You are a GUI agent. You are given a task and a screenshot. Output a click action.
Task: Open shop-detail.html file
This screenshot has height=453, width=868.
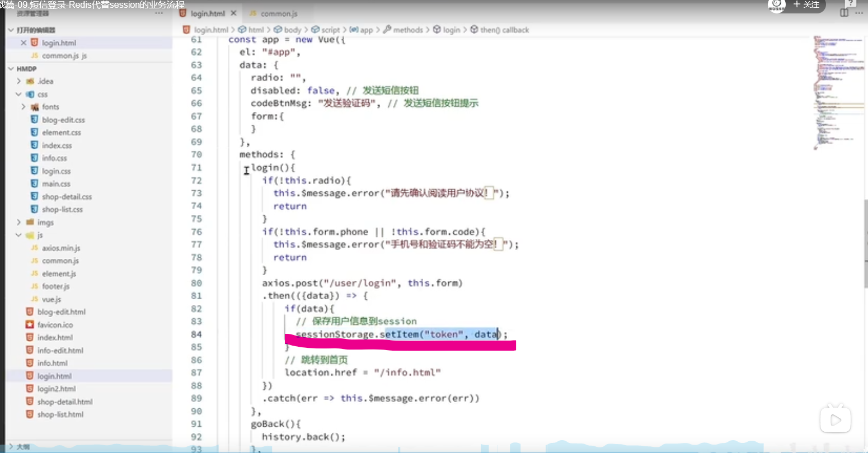[x=65, y=402]
